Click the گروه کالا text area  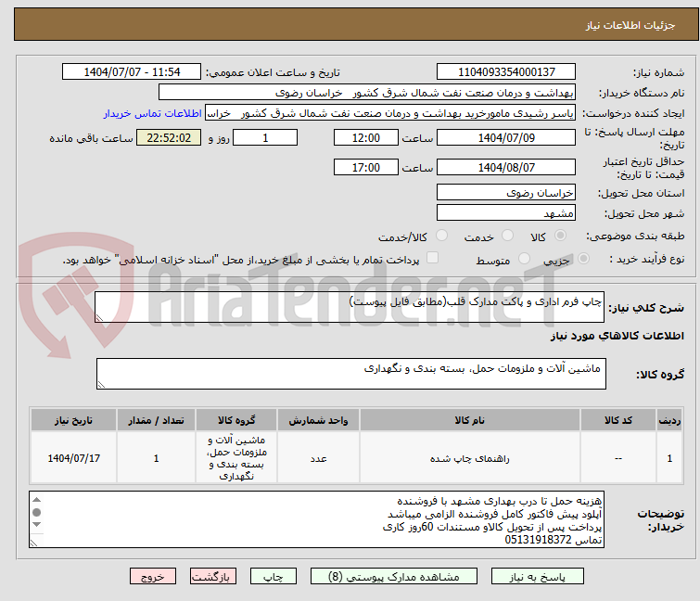[x=350, y=374]
